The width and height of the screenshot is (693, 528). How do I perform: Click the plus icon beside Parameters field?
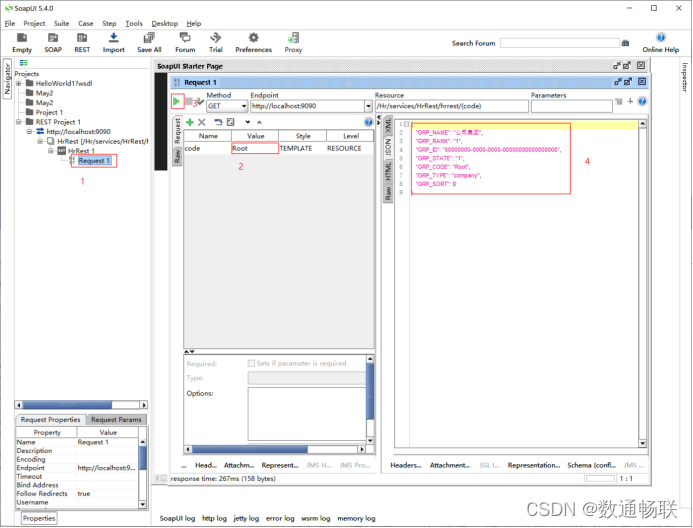[x=630, y=101]
